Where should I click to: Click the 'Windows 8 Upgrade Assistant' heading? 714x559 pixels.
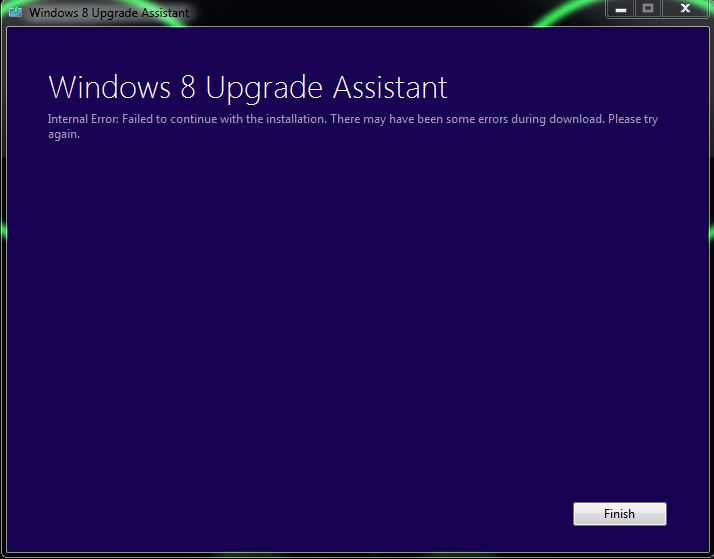pyautogui.click(x=248, y=87)
